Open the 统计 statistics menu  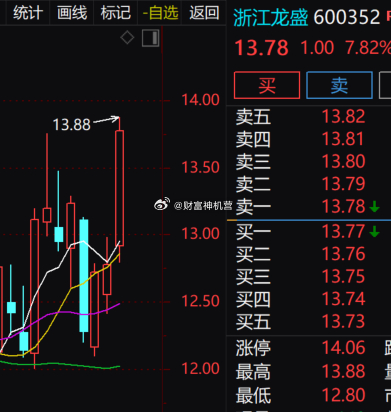(28, 13)
